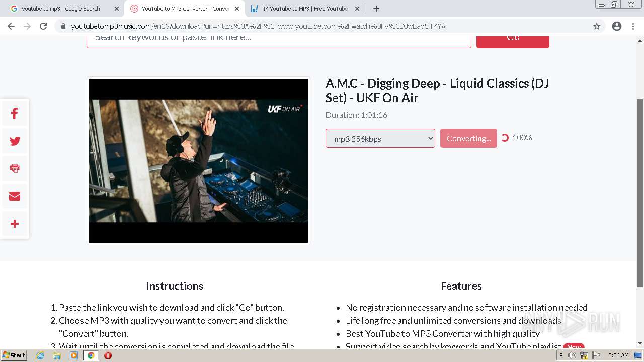Viewport: 644px width, 362px height.
Task: Open the Chrome three-dot menu
Action: 633,26
